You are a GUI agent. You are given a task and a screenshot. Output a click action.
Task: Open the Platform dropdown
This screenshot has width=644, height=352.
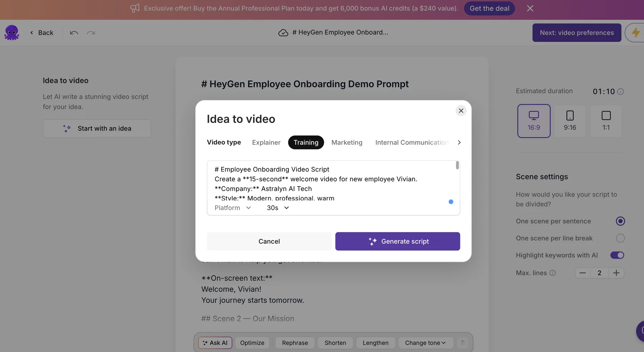233,208
